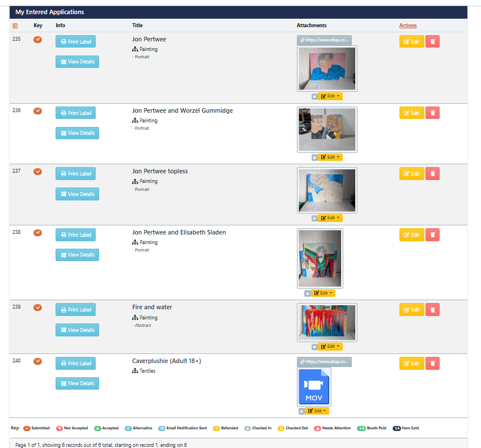Star the Caverplushie MOV attachment
481x448 pixels.
tap(301, 411)
